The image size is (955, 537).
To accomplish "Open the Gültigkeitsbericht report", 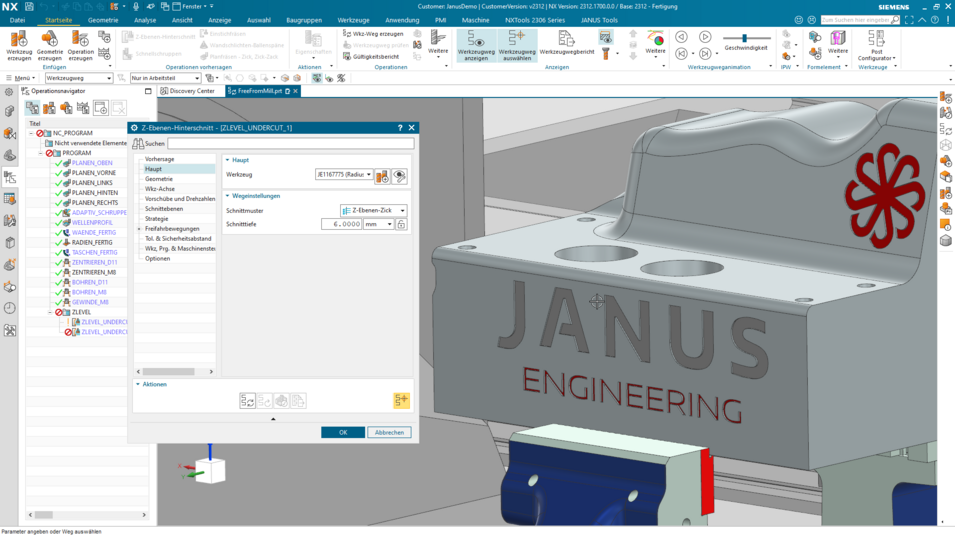I will click(x=371, y=57).
